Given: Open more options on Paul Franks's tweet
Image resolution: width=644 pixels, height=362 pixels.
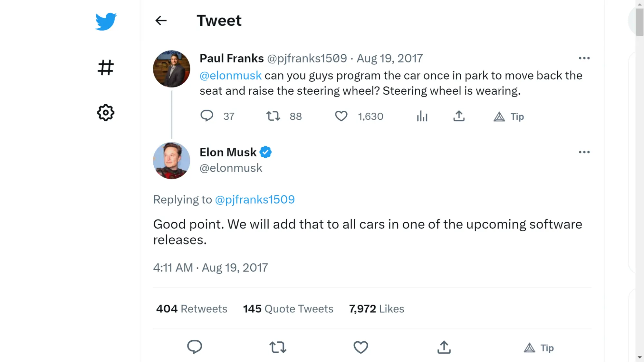Looking at the screenshot, I should [x=584, y=58].
